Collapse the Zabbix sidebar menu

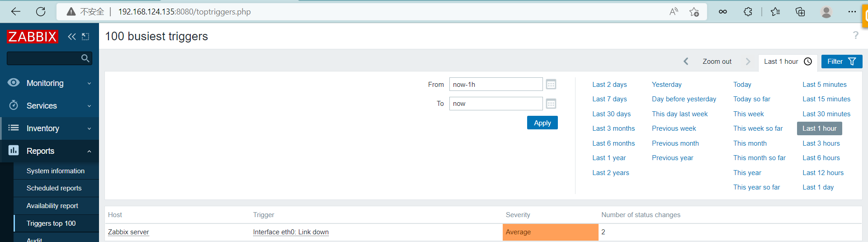tap(71, 37)
